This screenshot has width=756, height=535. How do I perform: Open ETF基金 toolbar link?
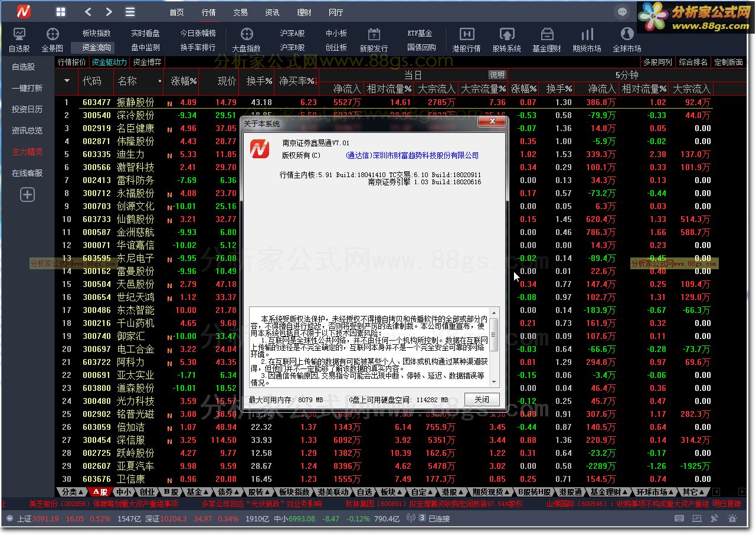(420, 34)
